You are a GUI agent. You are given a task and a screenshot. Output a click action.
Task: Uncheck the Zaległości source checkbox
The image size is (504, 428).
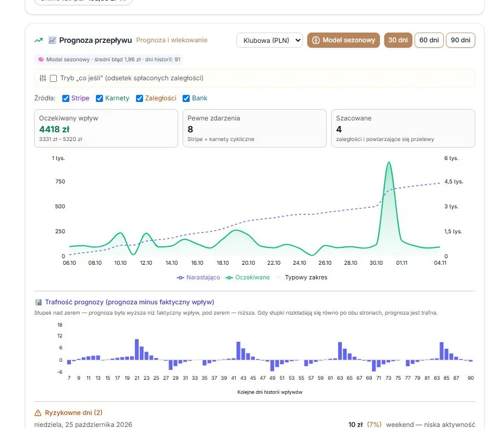pos(139,99)
